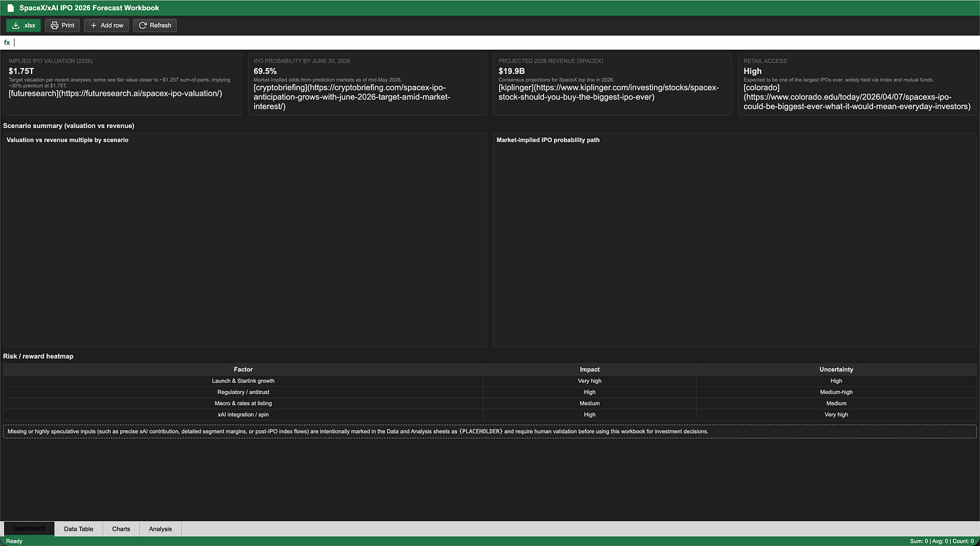Viewport: 980px width, 546px height.
Task: Select the xAI integration / spin cell
Action: (x=243, y=415)
